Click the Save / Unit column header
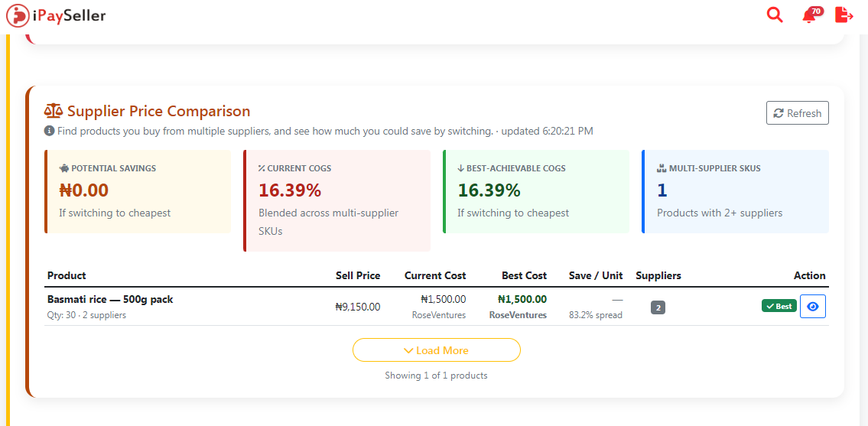 596,275
